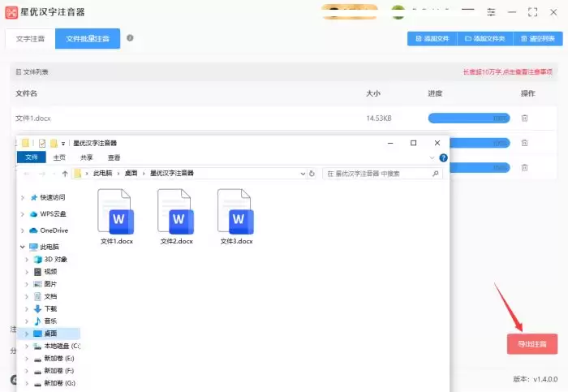Click the 清空列表 button
The width and height of the screenshot is (568, 392).
[x=538, y=38]
